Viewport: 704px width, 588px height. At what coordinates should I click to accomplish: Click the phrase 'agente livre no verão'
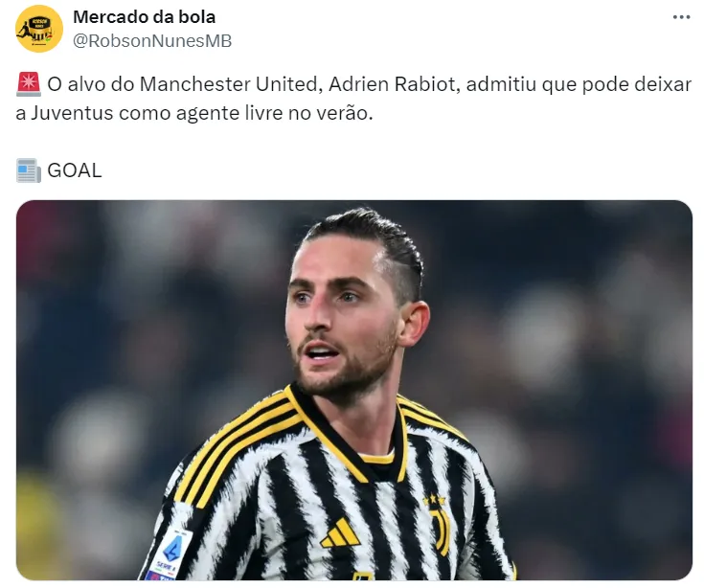274,113
